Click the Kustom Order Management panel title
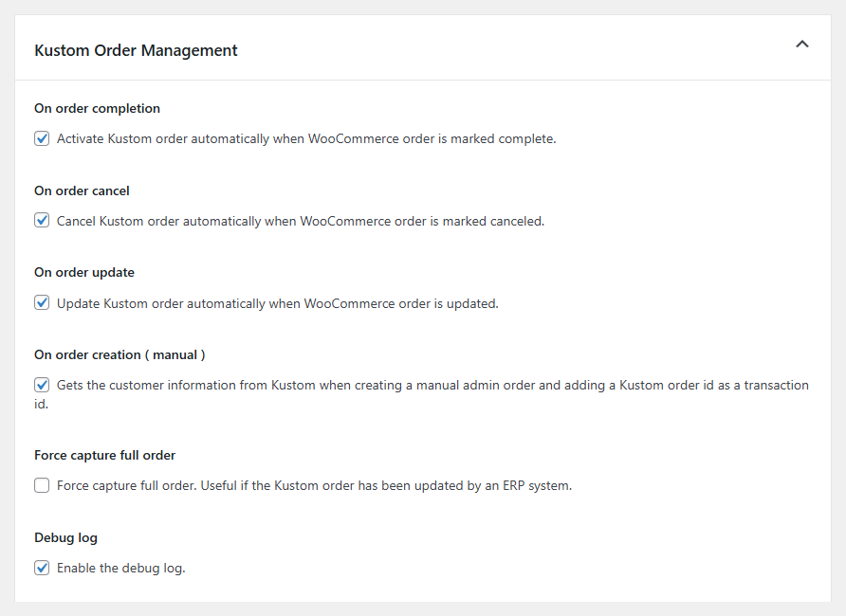This screenshot has width=846, height=616. [x=136, y=50]
